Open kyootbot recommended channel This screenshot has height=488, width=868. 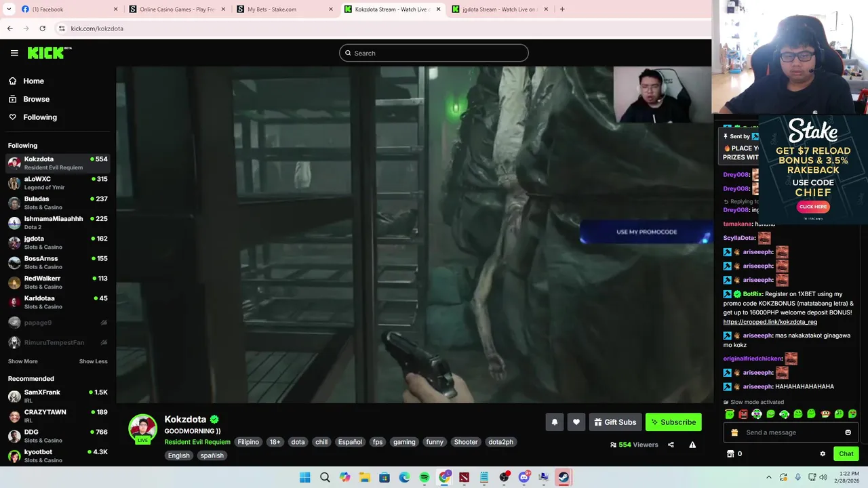click(58, 455)
